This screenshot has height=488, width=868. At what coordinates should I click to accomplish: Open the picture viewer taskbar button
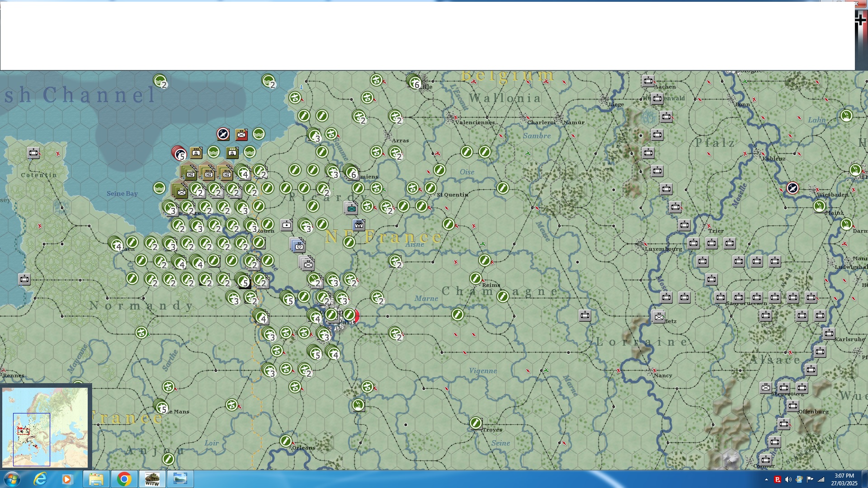180,479
